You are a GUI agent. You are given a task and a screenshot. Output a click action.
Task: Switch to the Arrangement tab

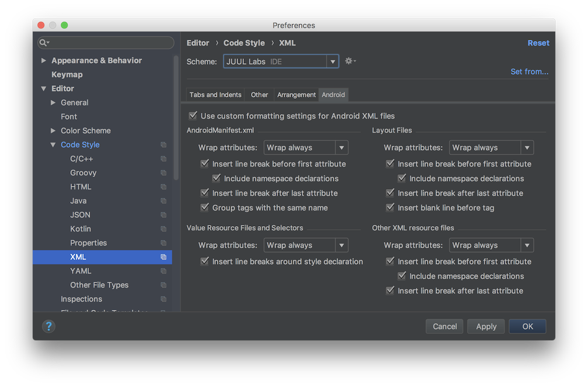(x=296, y=95)
